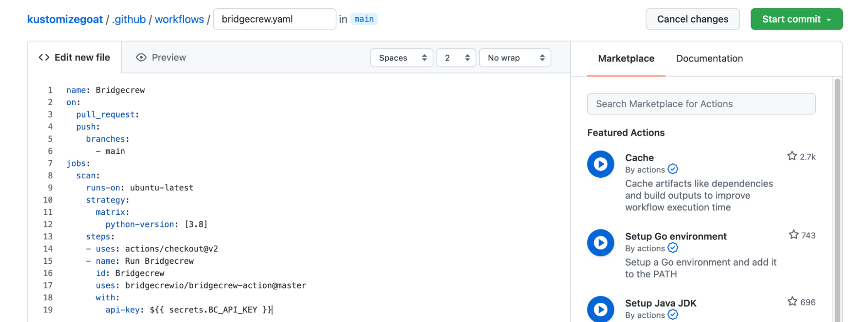
Task: Switch to the Preview tab
Action: [x=161, y=57]
